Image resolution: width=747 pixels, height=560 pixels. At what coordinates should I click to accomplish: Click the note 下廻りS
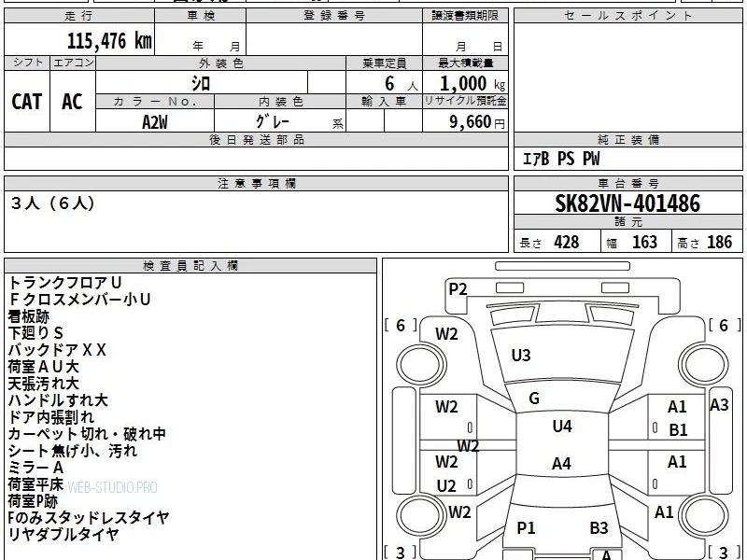coord(35,333)
